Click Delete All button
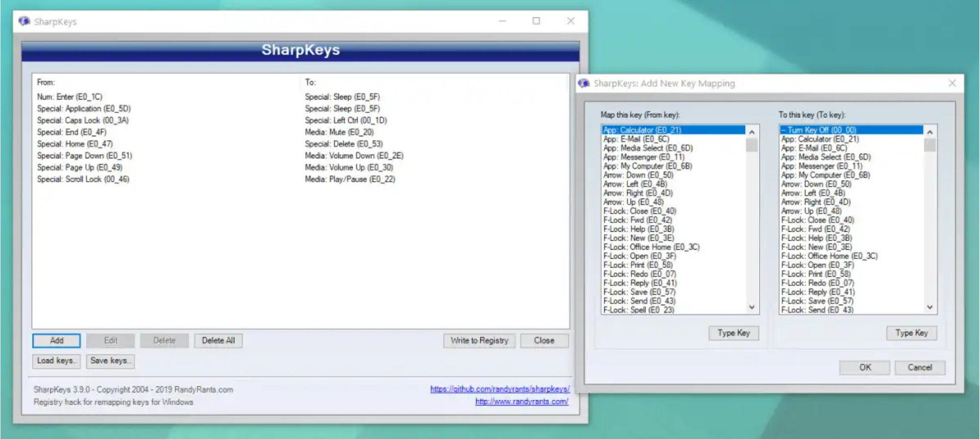This screenshot has height=439, width=980. (x=218, y=340)
